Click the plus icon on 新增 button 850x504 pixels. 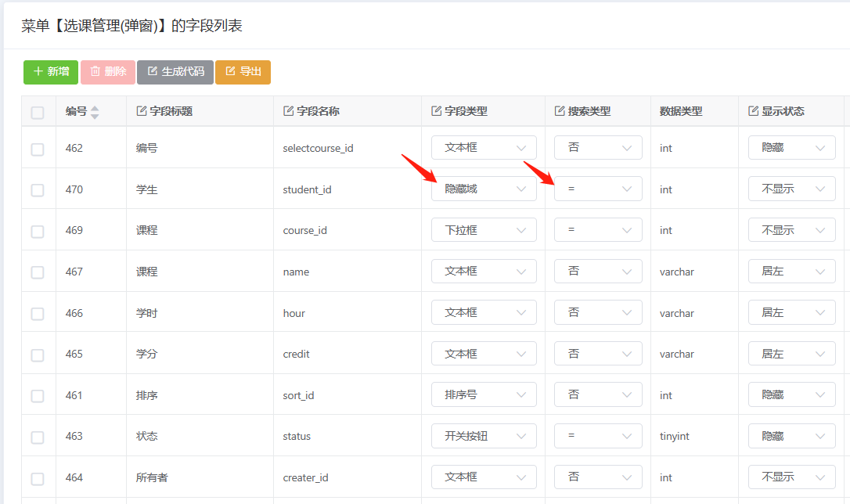click(x=38, y=72)
